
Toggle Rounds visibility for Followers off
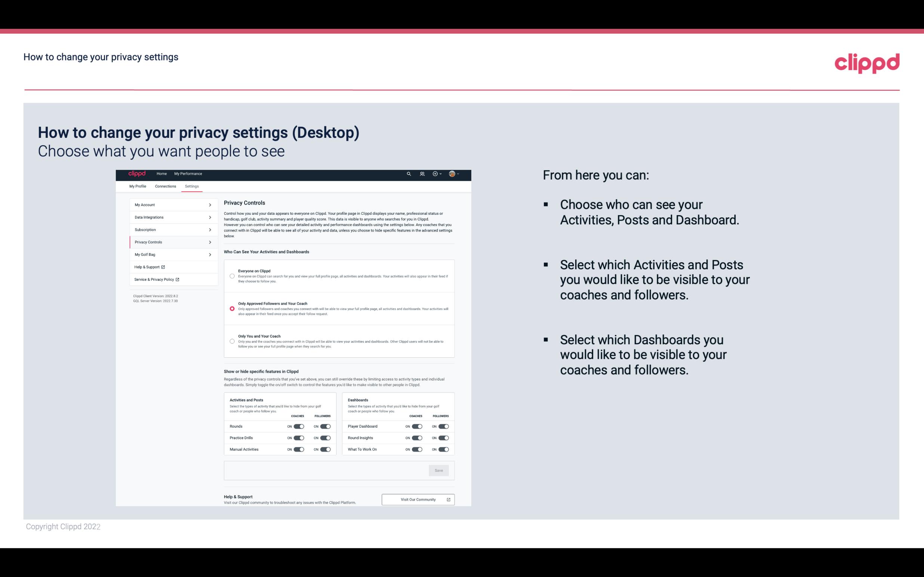point(324,426)
